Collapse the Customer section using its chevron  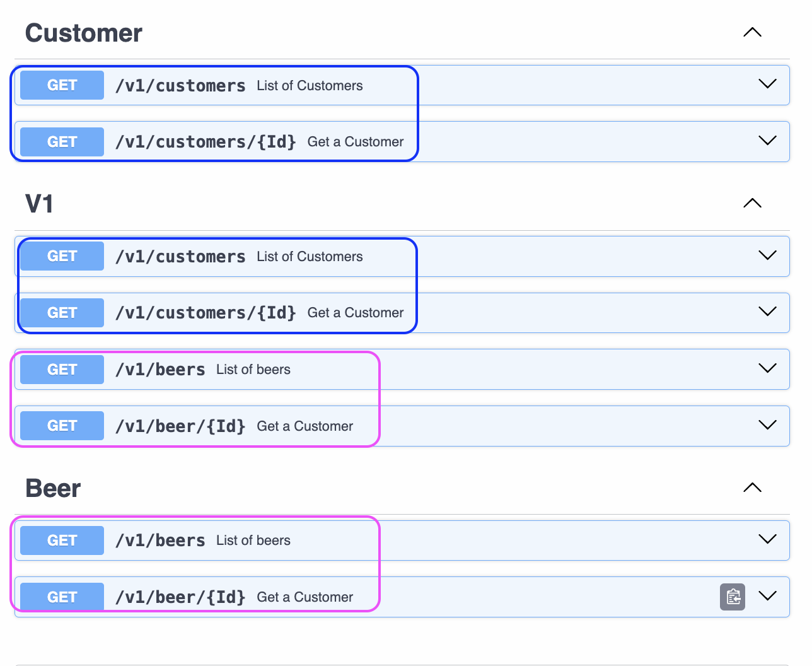752,33
